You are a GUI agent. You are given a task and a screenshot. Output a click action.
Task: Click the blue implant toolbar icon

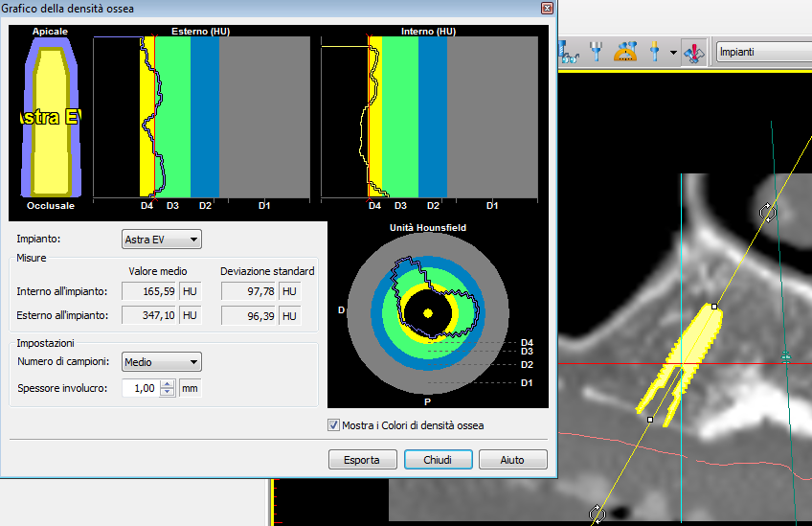[x=598, y=52]
